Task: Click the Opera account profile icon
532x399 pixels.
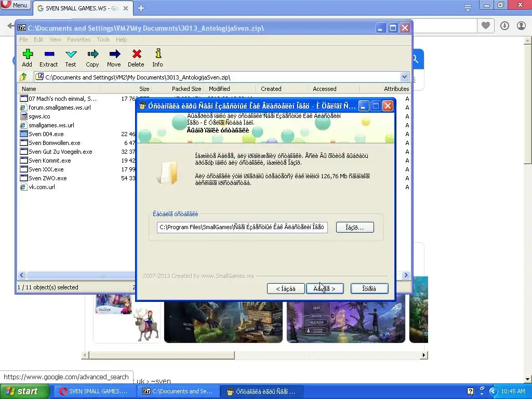Action: point(521,25)
